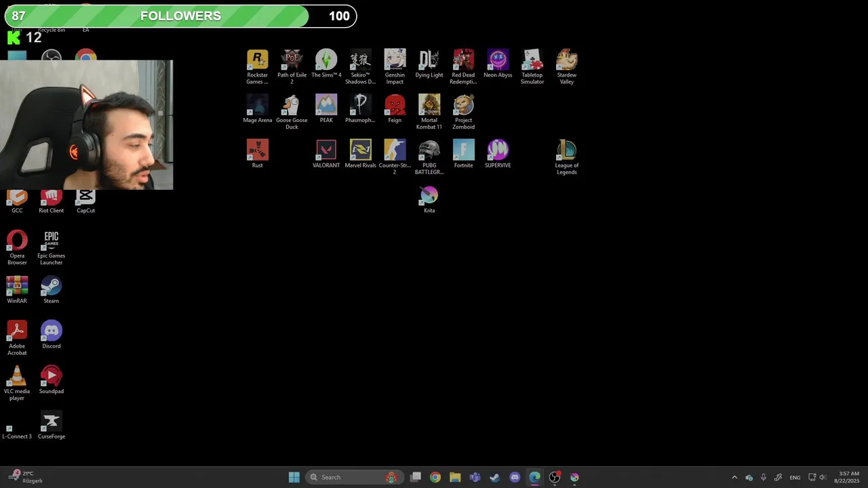Open VALORANT shortcut
868x488 pixels.
click(326, 154)
